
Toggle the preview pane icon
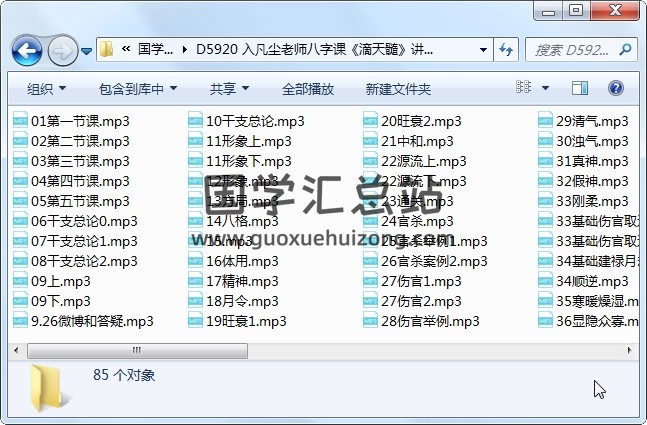[579, 88]
